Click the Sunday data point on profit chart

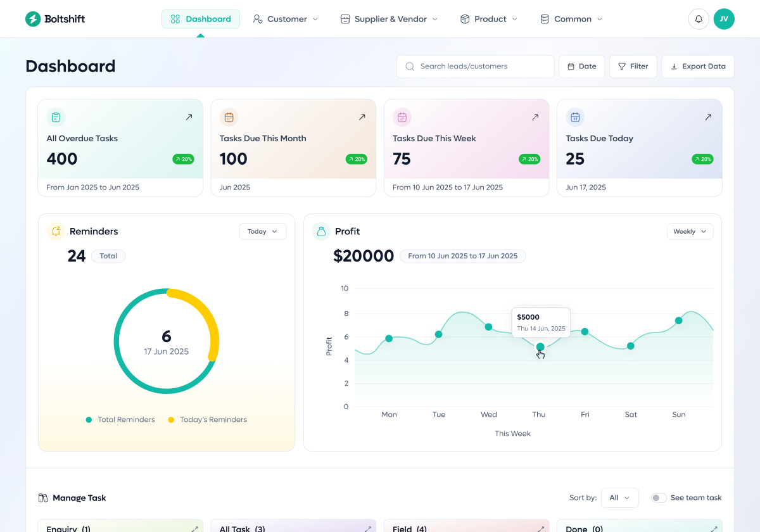coord(678,320)
